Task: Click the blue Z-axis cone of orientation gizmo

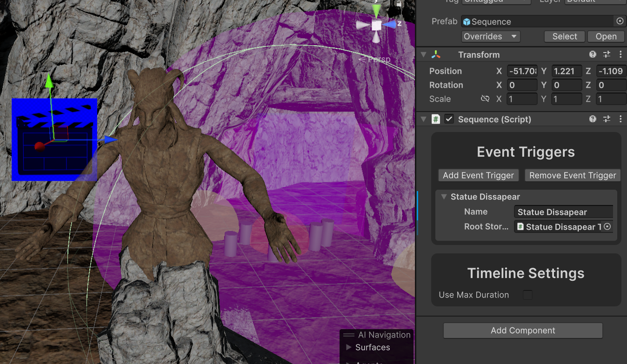Action: click(x=390, y=24)
